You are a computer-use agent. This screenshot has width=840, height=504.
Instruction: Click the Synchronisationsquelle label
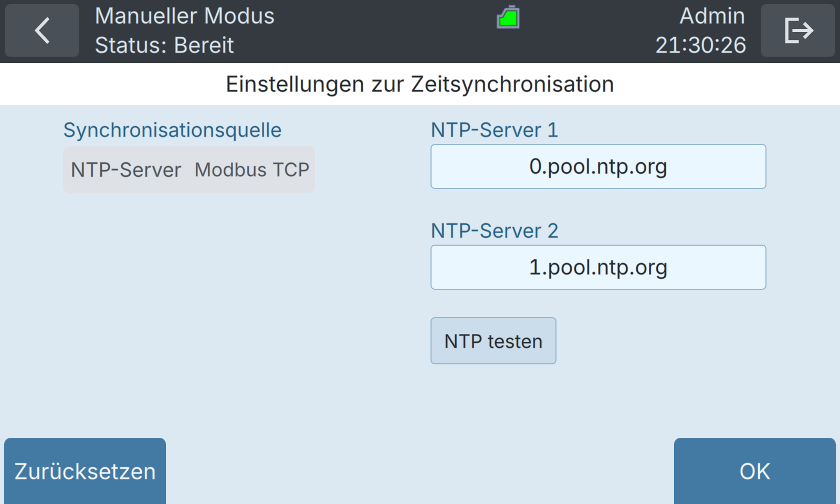click(x=172, y=130)
